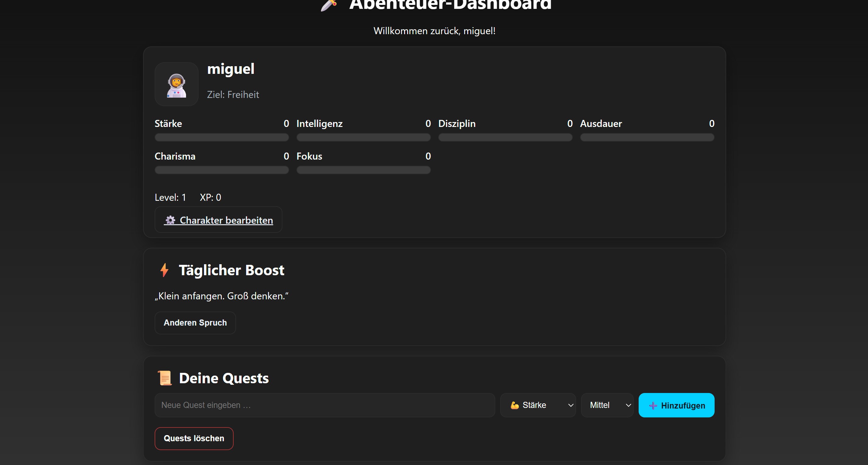The height and width of the screenshot is (465, 868).
Task: Click the lightning bolt icon next to Täglicher Boost
Action: point(164,270)
